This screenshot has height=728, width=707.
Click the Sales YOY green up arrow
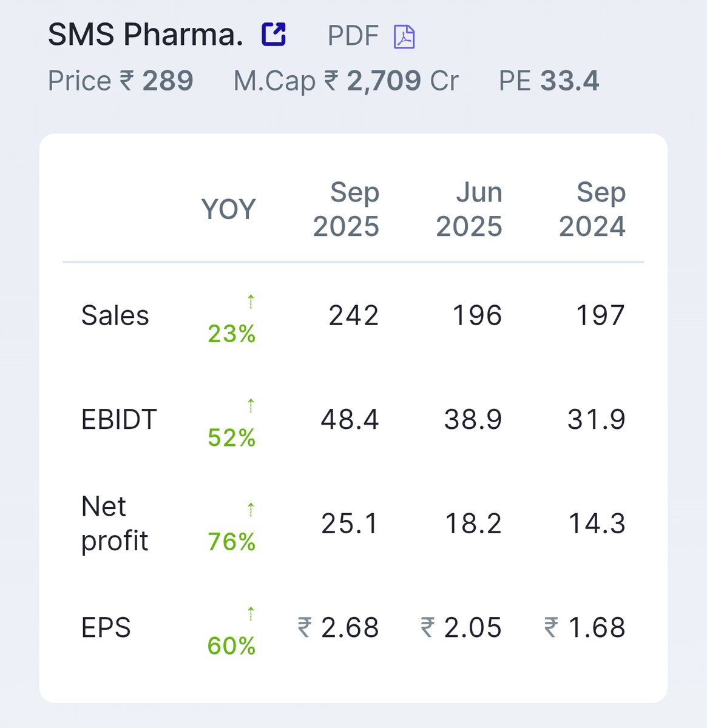251,301
